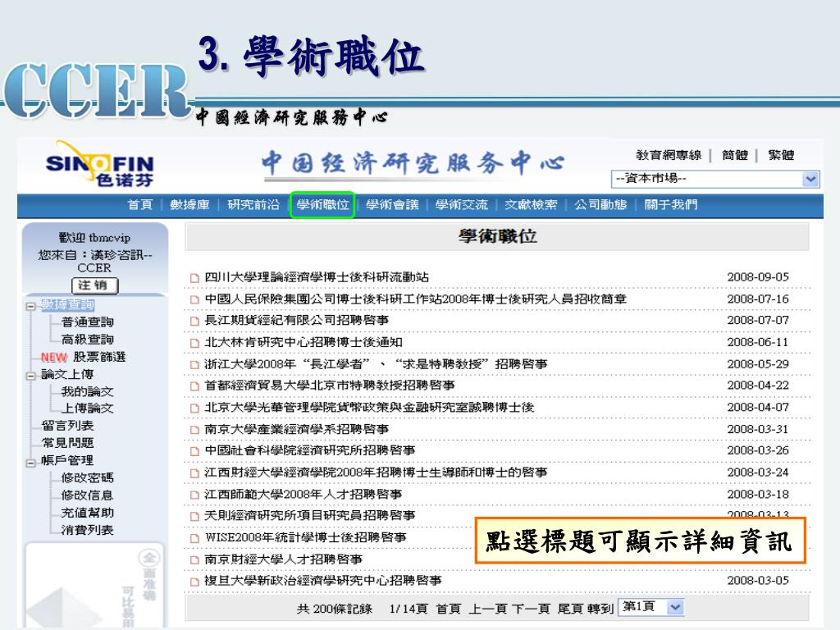Click document icon beside WISE2008年 posting
This screenshot has width=840, height=630.
194,538
